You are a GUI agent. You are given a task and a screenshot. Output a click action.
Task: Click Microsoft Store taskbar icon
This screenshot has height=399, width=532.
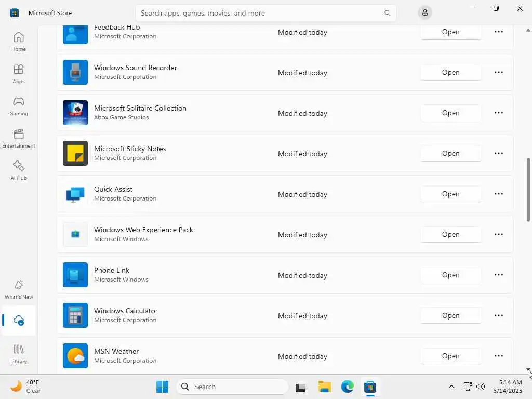[370, 387]
